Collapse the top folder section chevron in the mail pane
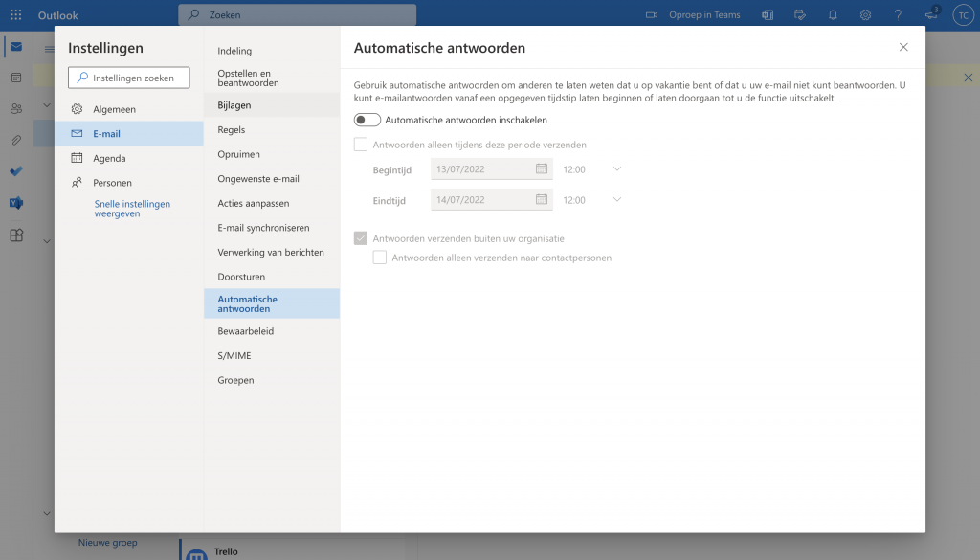This screenshot has width=980, height=560. click(x=47, y=105)
